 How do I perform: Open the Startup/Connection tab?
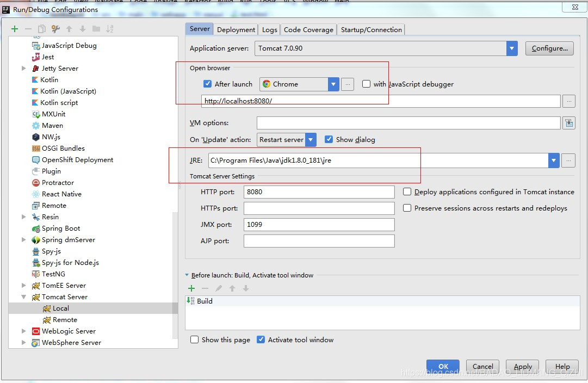(371, 29)
